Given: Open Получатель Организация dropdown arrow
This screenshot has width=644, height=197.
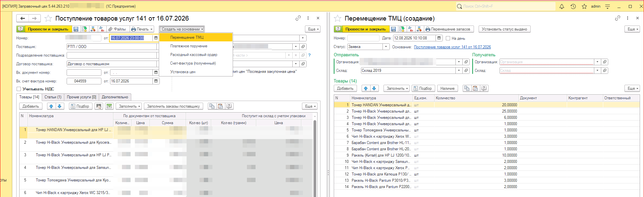Looking at the screenshot, I should (597, 62).
